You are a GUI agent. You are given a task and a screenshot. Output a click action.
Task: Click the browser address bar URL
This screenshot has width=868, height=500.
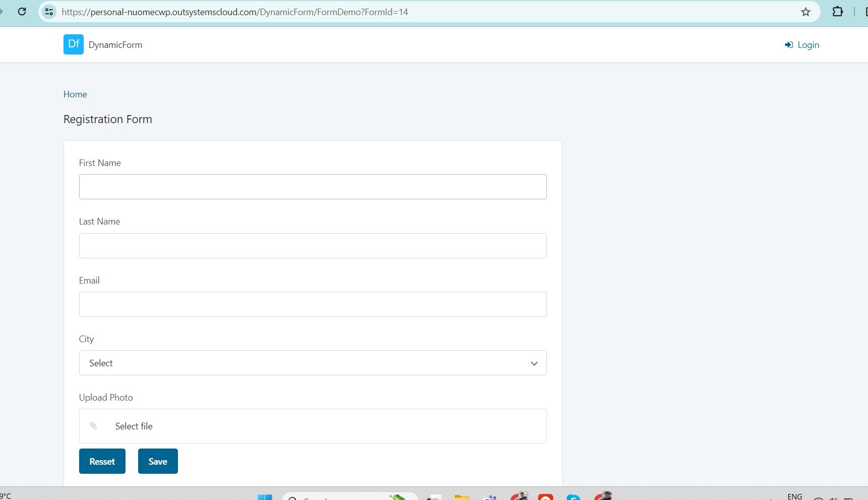235,12
